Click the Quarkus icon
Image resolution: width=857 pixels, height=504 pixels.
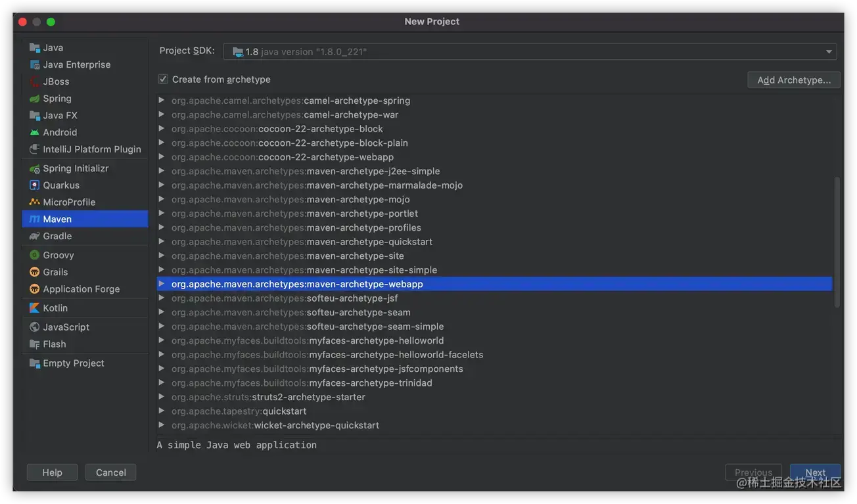35,185
